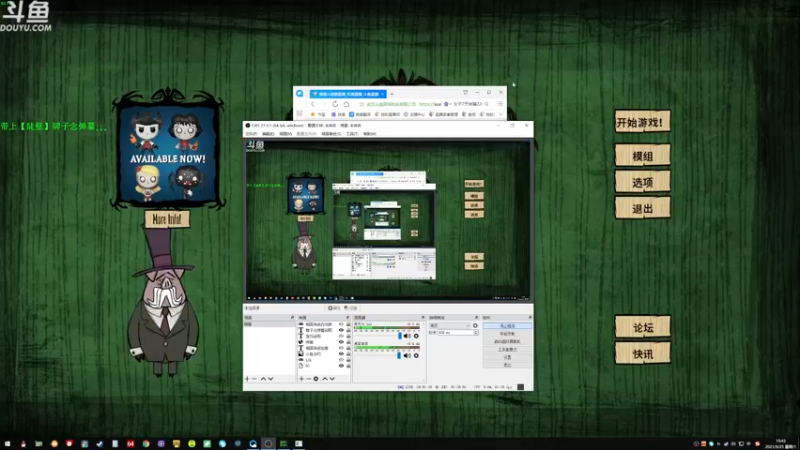
Task: Open Steam from the taskbar
Action: [99, 444]
